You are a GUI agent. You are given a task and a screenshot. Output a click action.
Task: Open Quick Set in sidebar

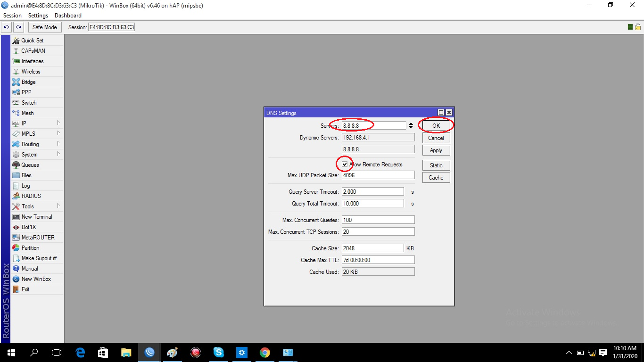[37, 41]
